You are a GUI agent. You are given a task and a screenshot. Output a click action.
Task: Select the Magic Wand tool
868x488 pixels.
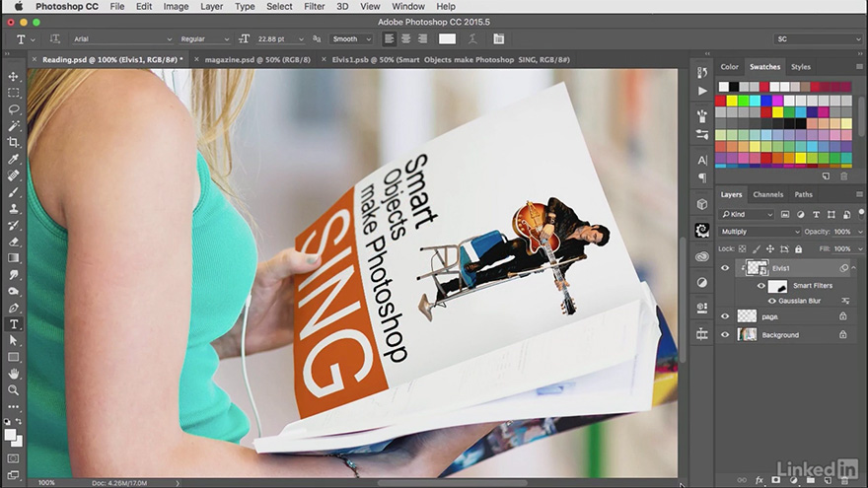coord(13,126)
